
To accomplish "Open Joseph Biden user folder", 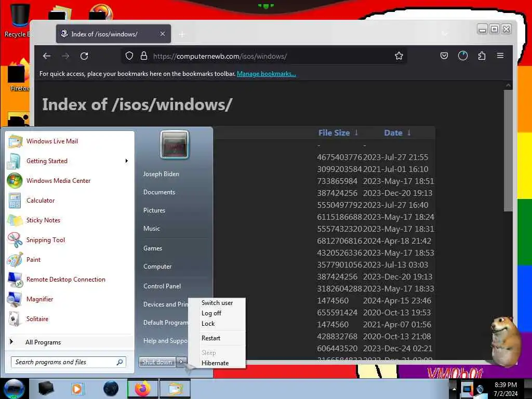I will pyautogui.click(x=161, y=174).
